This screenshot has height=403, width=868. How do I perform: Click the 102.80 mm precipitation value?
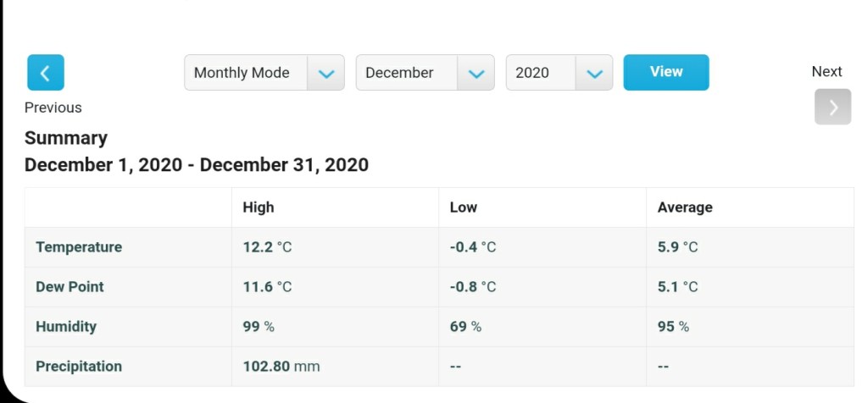click(x=281, y=367)
